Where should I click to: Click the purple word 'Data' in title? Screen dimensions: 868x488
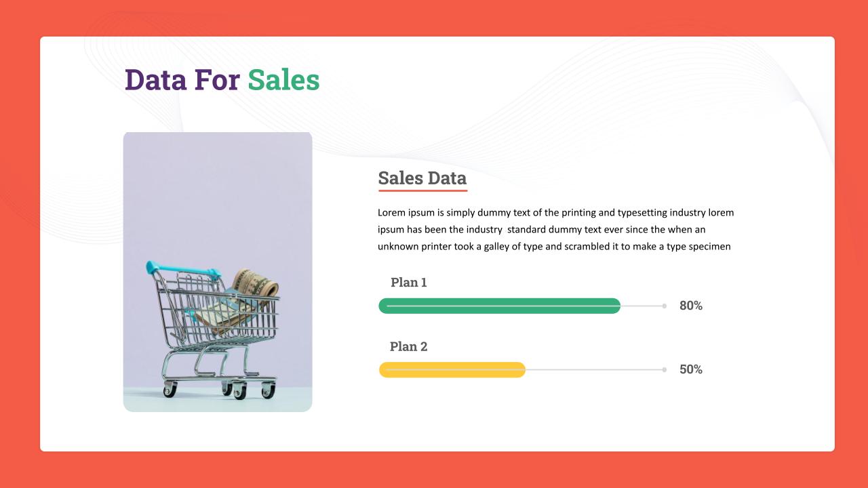tap(155, 79)
